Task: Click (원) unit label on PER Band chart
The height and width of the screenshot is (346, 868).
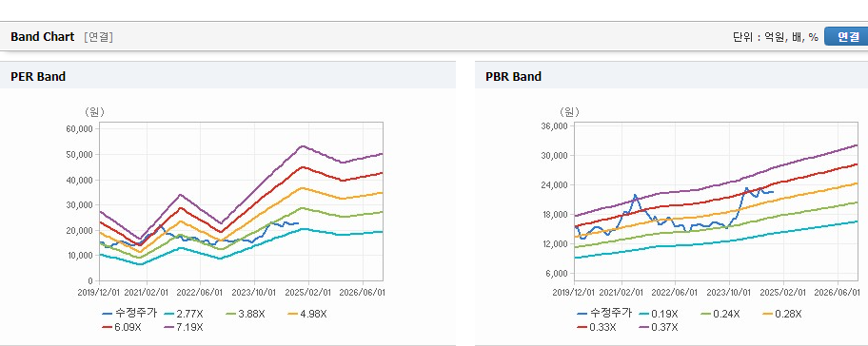Action: tap(94, 112)
